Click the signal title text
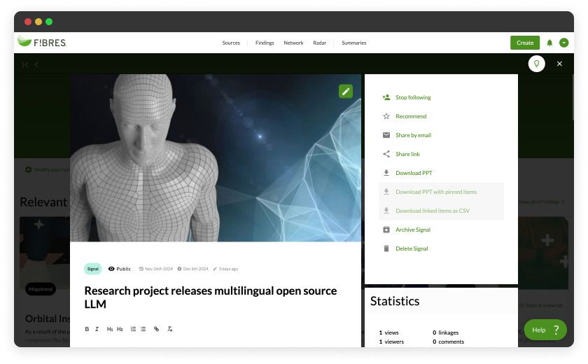The height and width of the screenshot is (364, 588). 211,297
